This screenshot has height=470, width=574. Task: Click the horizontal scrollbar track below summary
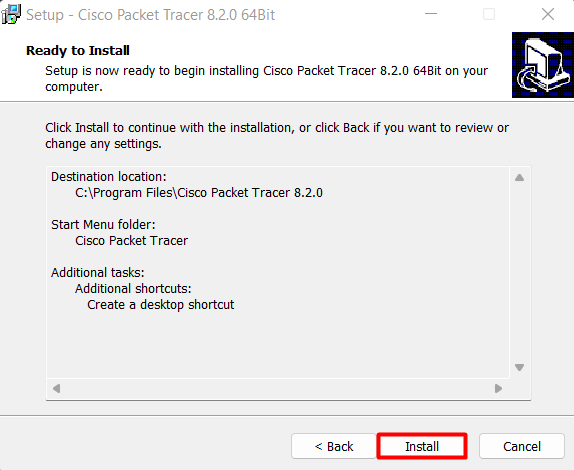coord(277,388)
